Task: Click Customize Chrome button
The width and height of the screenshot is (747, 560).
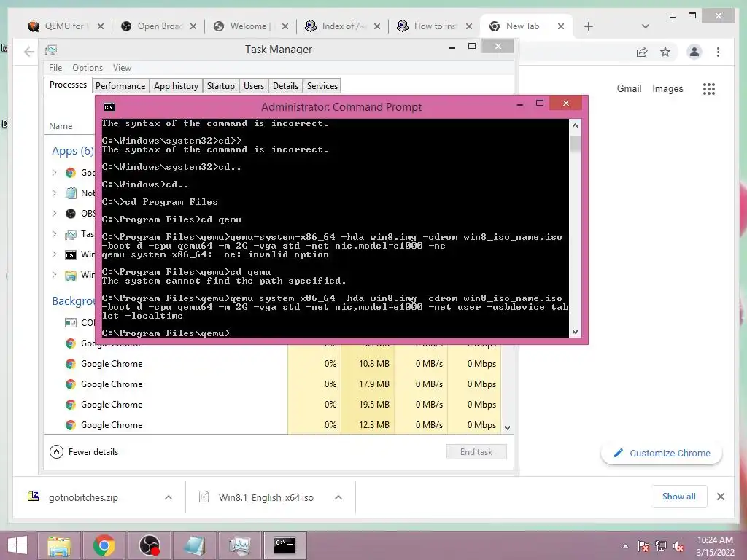Action: (661, 454)
